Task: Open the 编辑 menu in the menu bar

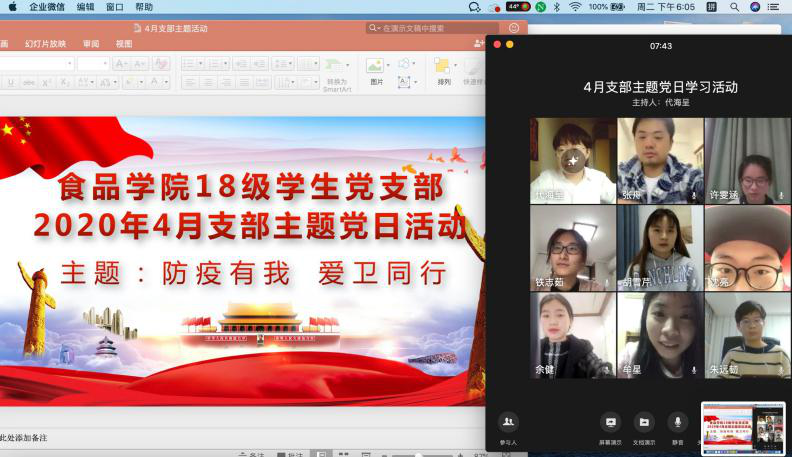Action: tap(86, 7)
